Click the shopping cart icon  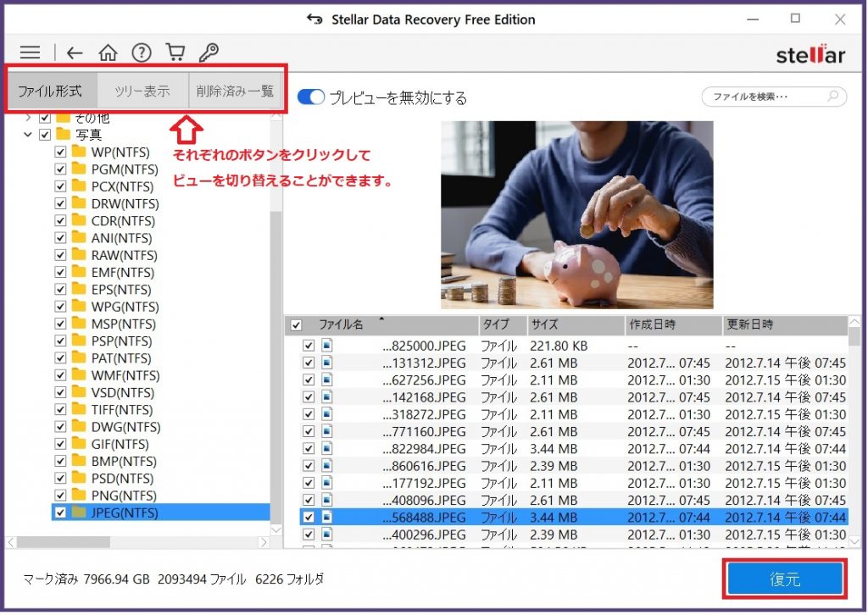point(175,52)
